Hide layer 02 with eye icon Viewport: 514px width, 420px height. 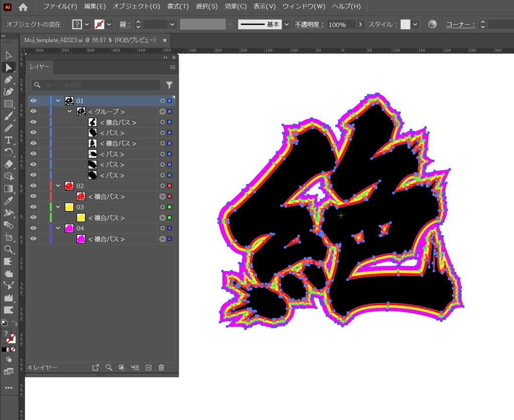pos(34,186)
